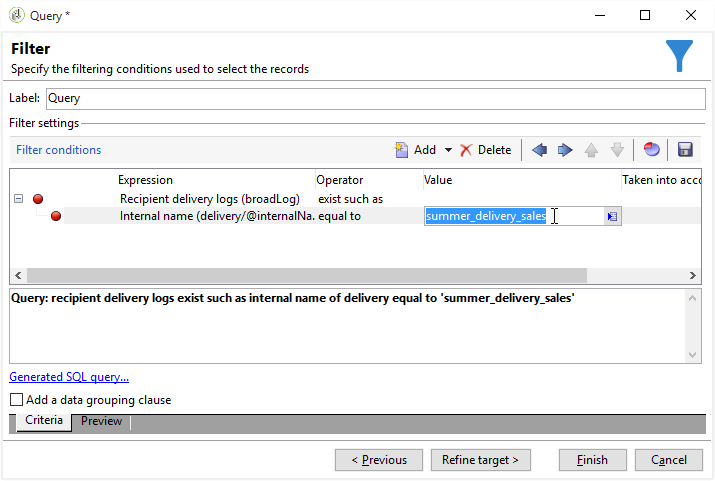Click the query description text
The width and height of the screenshot is (715, 481).
point(292,298)
